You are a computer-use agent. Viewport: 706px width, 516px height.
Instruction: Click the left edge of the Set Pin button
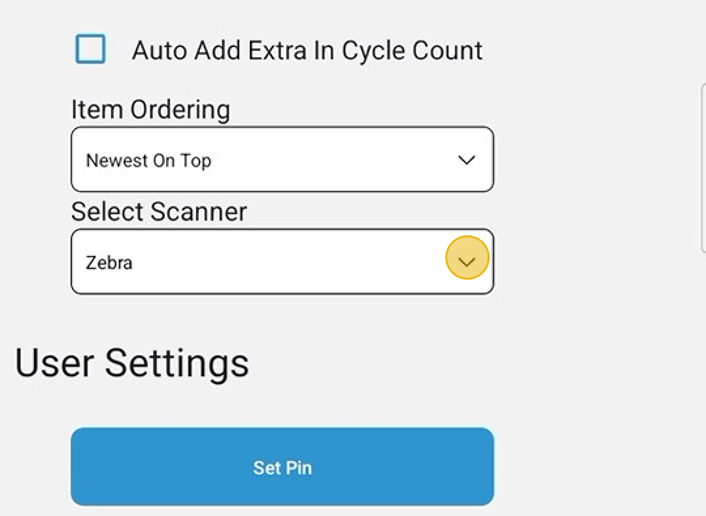point(82,467)
